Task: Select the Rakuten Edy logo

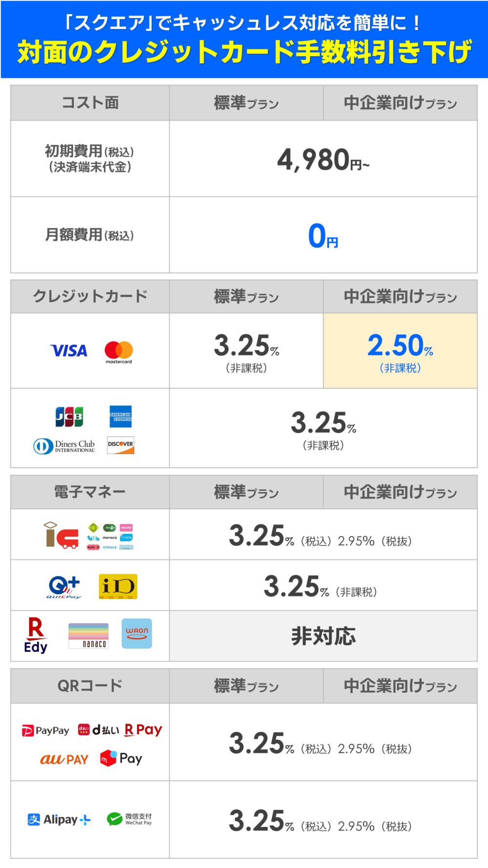Action: pos(36,635)
